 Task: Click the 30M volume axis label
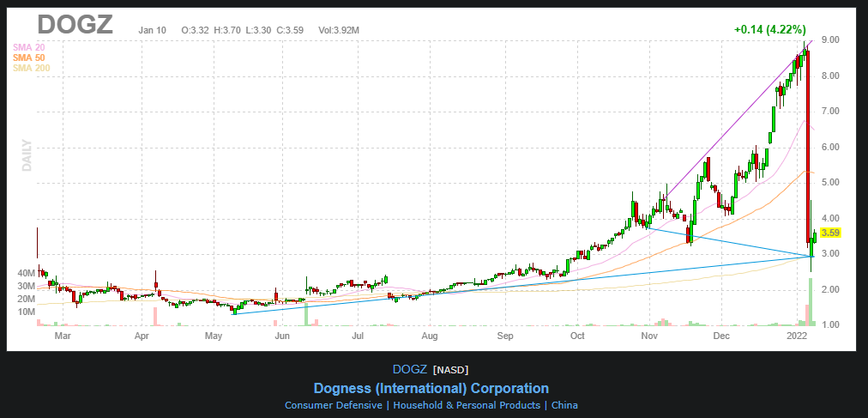(27, 286)
